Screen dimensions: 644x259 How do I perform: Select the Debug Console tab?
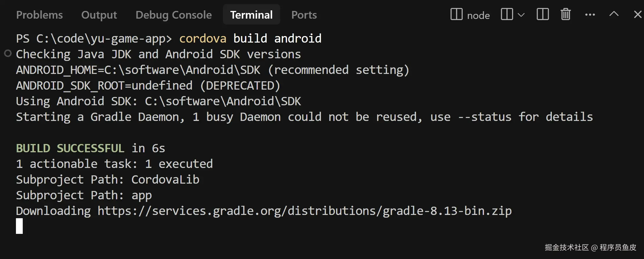pos(174,15)
